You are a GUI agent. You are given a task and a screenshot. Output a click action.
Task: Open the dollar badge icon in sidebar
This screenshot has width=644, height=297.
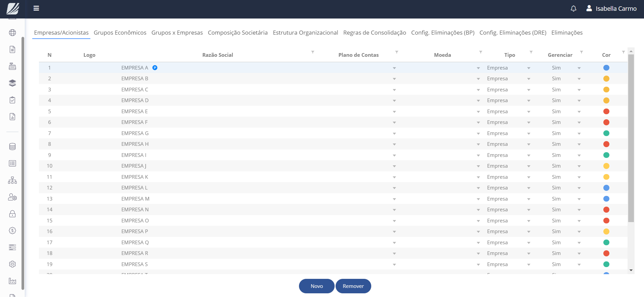point(12,230)
